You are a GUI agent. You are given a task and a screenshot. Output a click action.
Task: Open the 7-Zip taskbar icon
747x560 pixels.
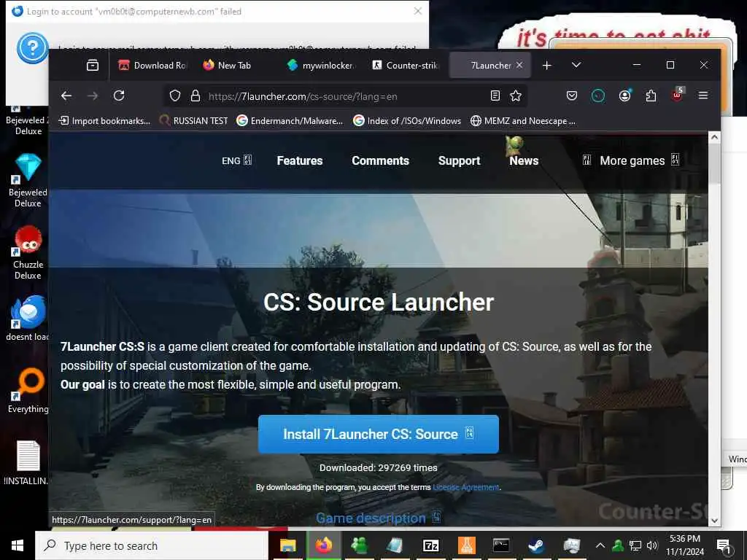coord(430,545)
